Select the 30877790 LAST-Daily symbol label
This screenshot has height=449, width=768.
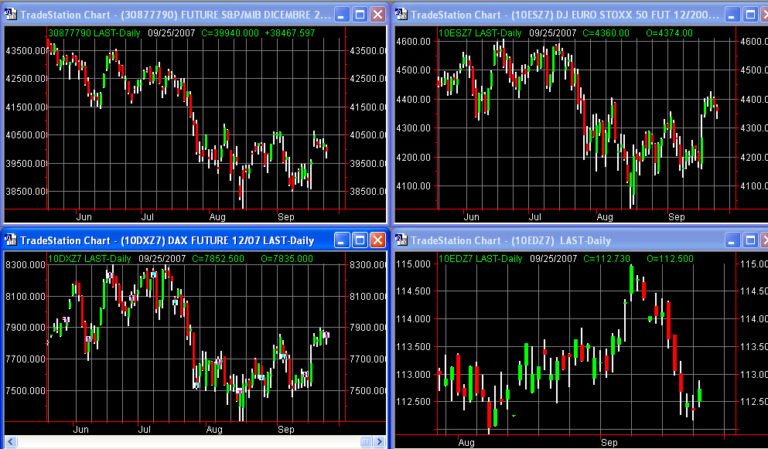click(x=95, y=32)
